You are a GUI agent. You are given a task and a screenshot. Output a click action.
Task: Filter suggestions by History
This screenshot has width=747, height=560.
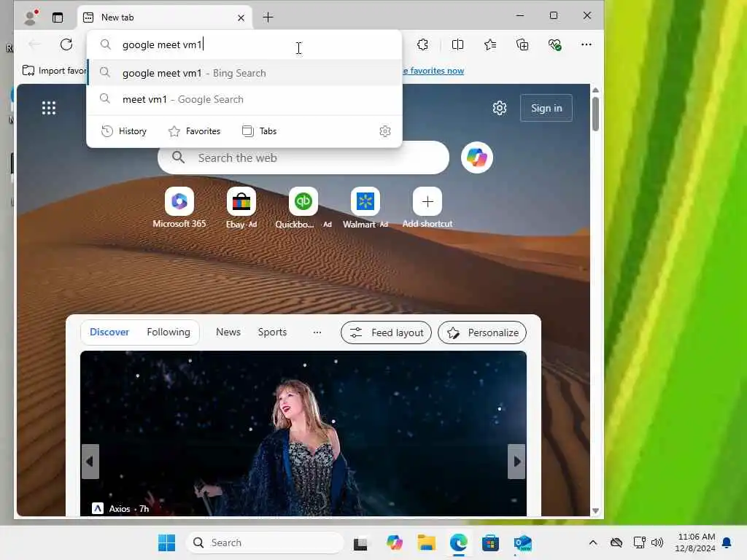124,131
